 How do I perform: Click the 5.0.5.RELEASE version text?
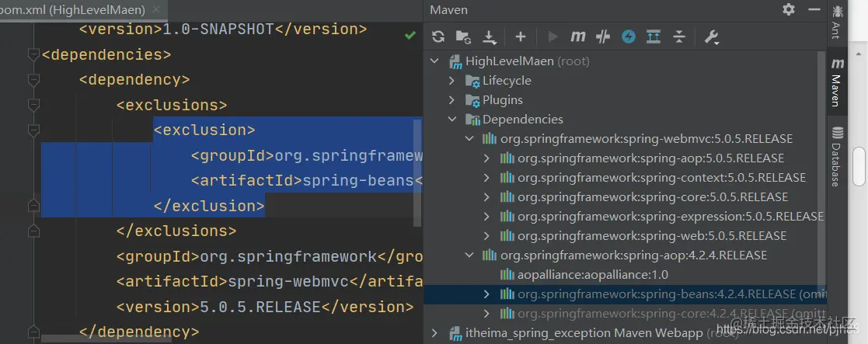(260, 307)
